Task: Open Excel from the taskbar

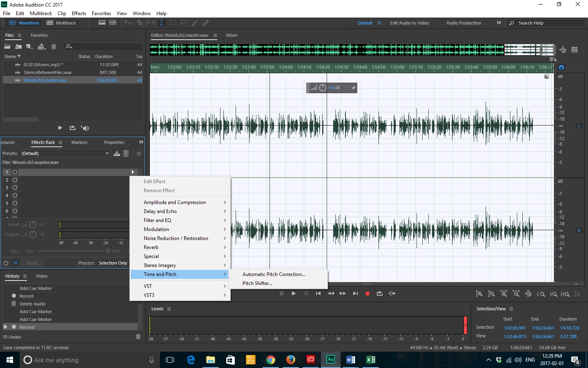Action: (370, 360)
